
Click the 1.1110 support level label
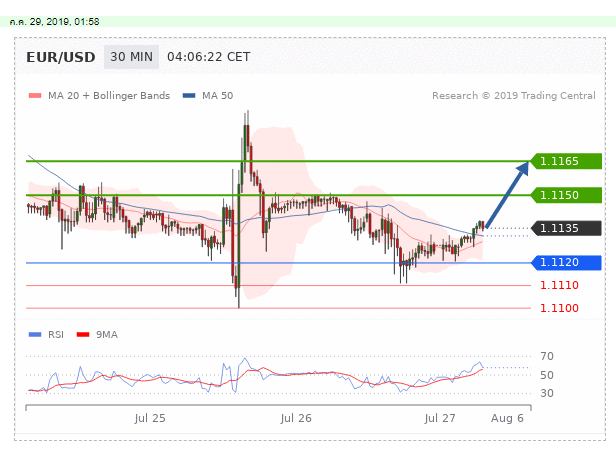(x=559, y=285)
